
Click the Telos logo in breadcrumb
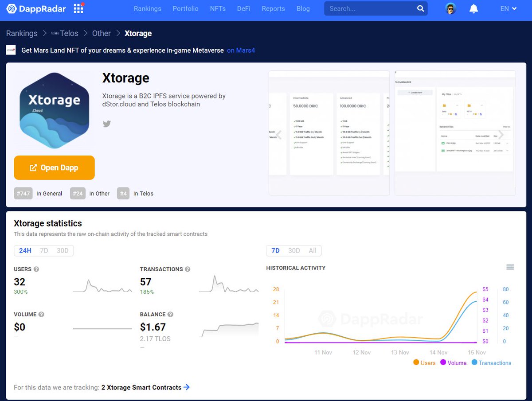pyautogui.click(x=55, y=33)
